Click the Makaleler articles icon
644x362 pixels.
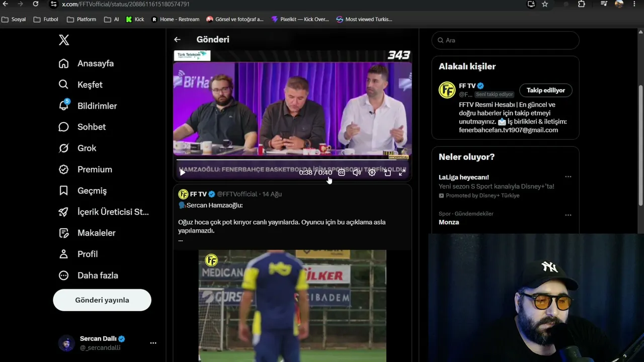(63, 233)
